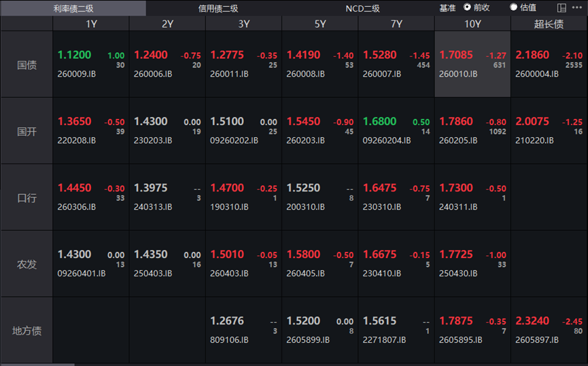Screen dimensions: 588x366
Task: Click the 超长债 column header
Action: [549, 24]
